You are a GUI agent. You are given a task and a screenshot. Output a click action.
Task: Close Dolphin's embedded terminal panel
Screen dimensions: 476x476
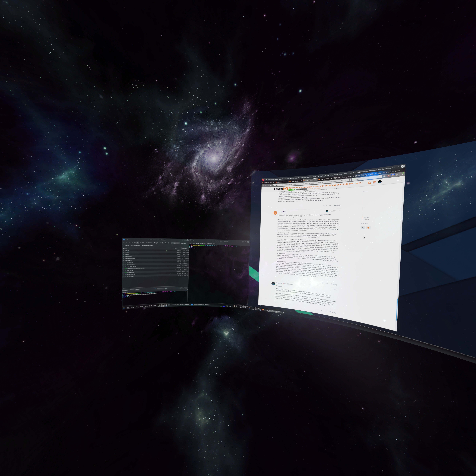[187, 290]
